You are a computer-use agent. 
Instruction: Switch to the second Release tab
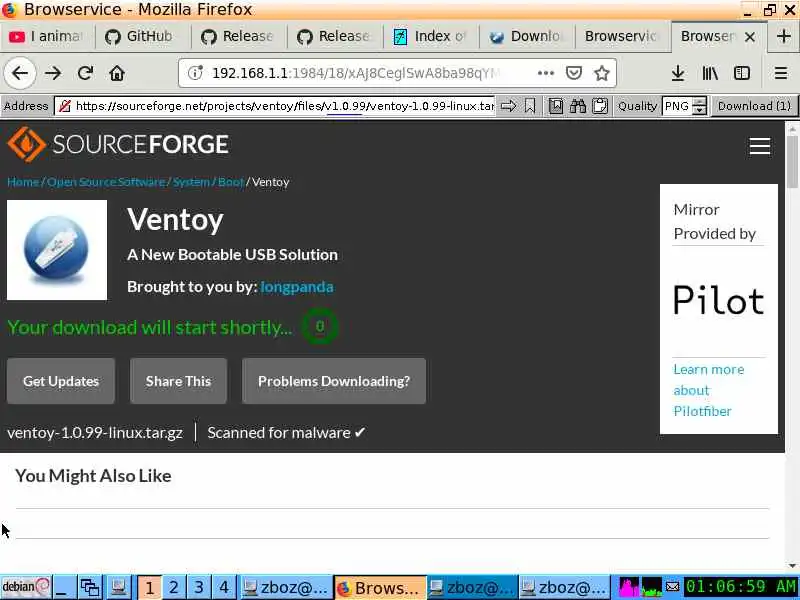[335, 36]
